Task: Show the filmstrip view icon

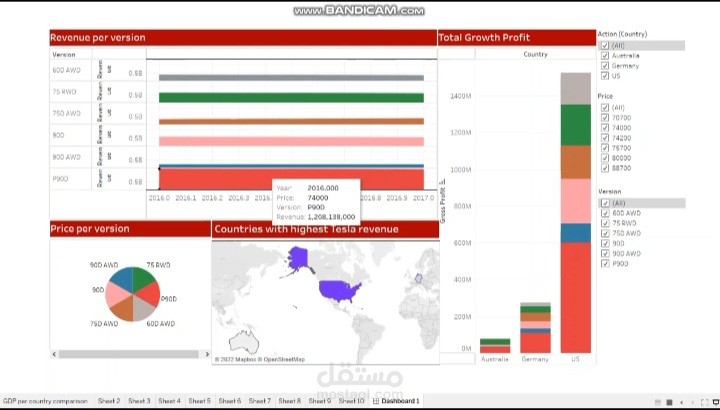Action: coord(658,403)
